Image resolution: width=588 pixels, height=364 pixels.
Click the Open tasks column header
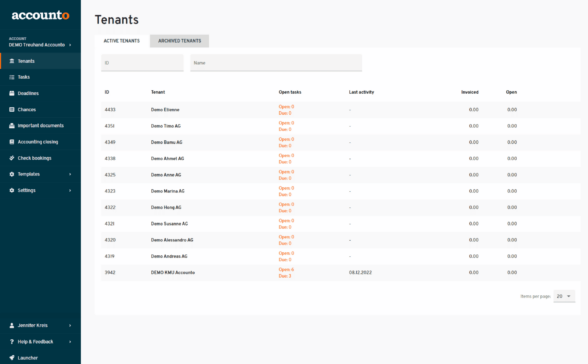click(x=290, y=92)
